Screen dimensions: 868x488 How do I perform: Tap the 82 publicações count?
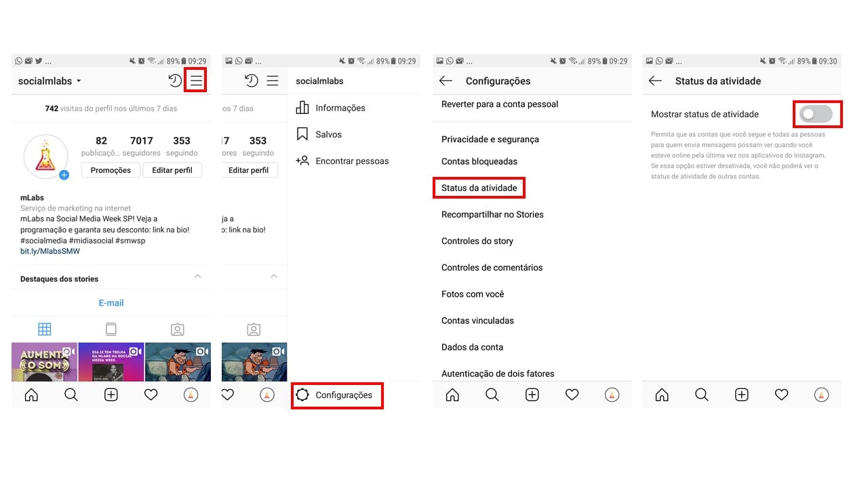click(x=101, y=146)
